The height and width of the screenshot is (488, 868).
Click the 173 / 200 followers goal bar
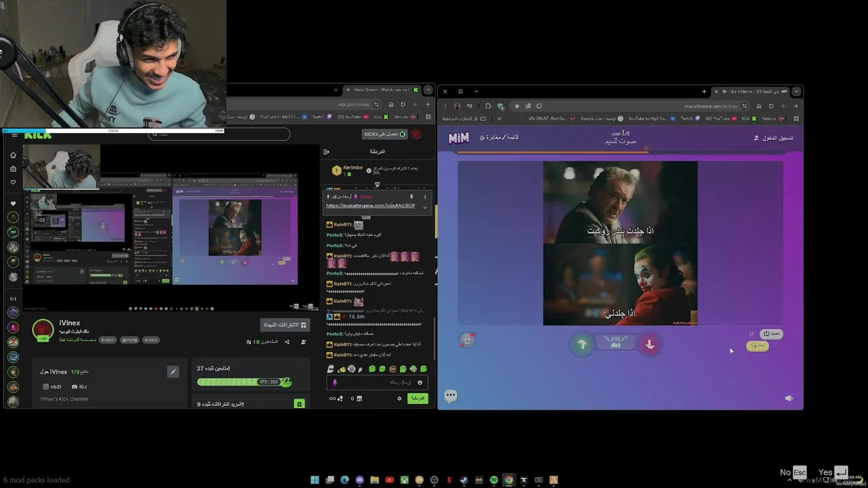point(244,382)
